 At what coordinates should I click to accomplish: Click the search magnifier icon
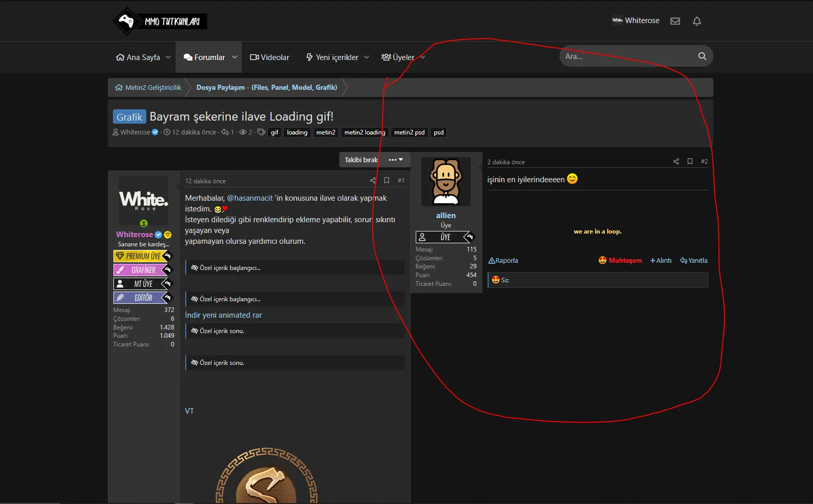coord(702,56)
